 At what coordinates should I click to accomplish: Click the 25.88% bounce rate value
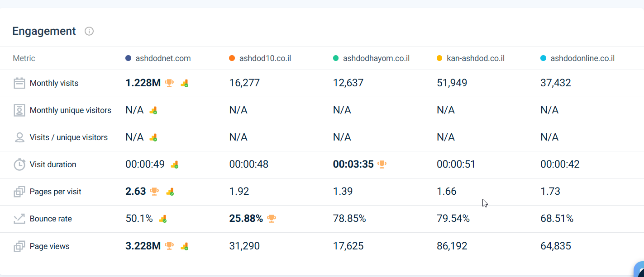[x=246, y=219]
